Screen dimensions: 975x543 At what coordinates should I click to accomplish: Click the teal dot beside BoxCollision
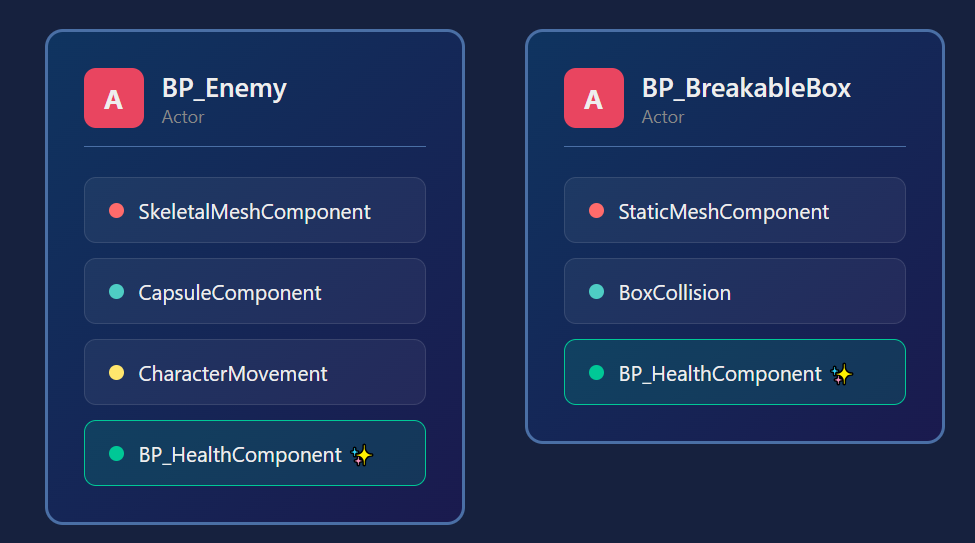[x=596, y=292]
